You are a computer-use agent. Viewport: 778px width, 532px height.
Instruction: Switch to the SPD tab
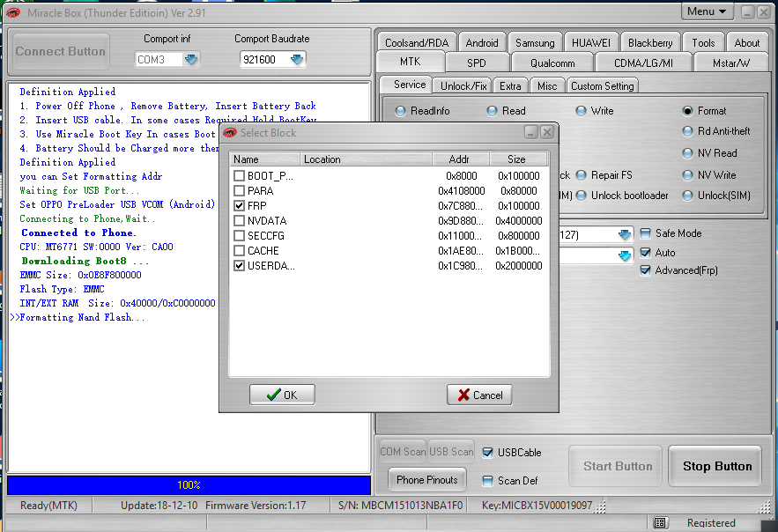coord(477,63)
